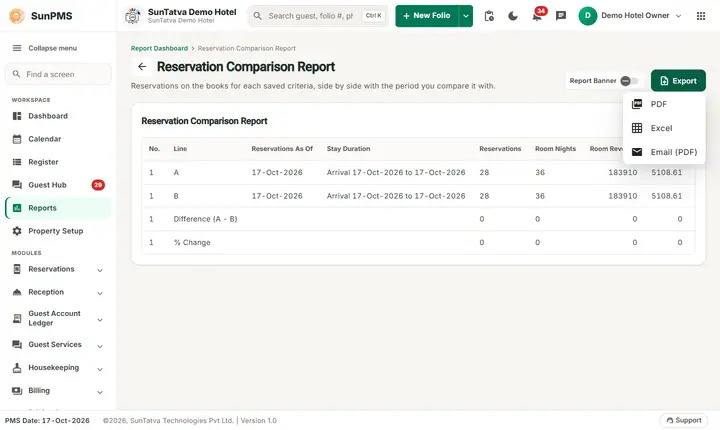This screenshot has width=720, height=430.
Task: Expand the Housekeeping chevron
Action: (100, 369)
